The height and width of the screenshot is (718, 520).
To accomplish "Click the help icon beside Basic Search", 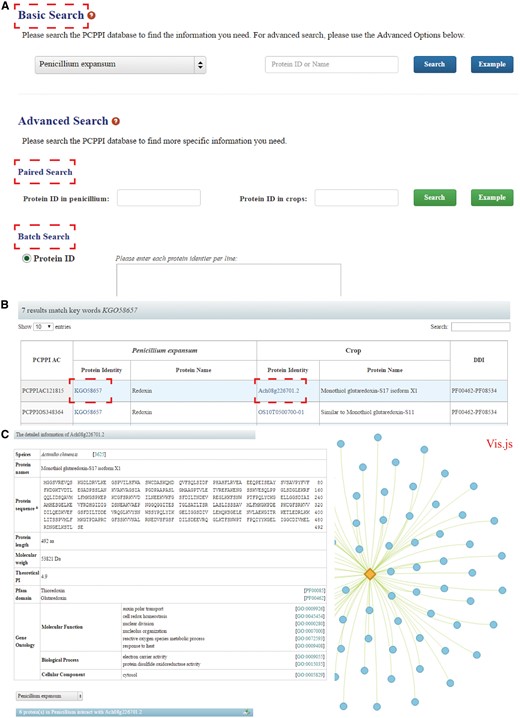I will point(92,16).
